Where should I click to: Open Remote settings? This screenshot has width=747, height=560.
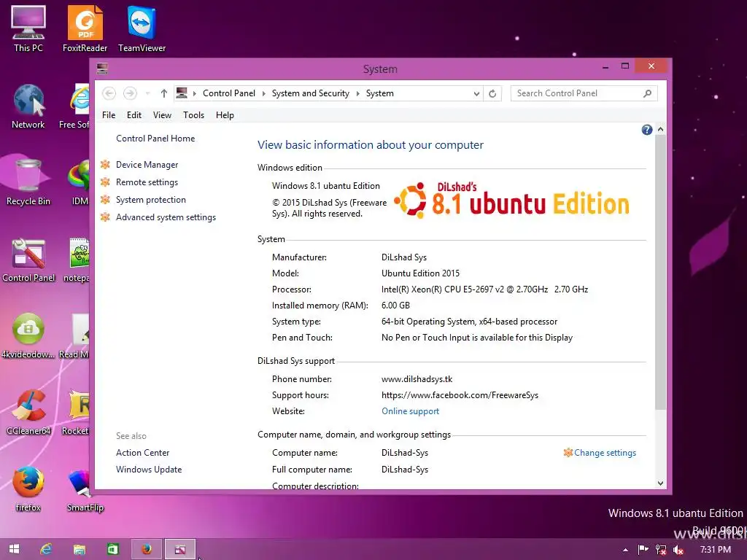(147, 182)
